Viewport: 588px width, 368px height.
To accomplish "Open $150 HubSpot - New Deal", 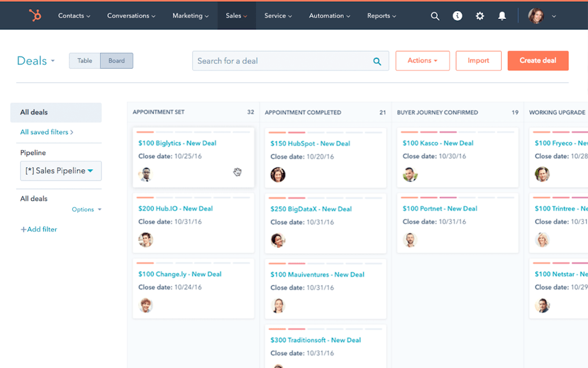I will (310, 144).
